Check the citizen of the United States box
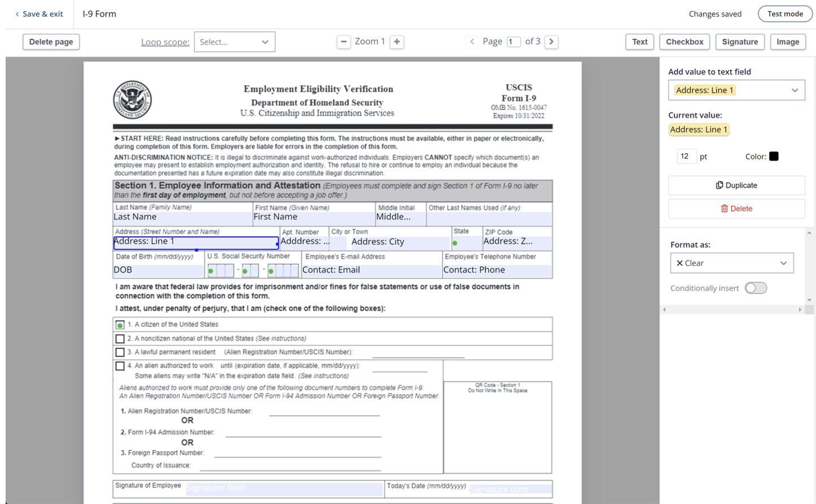Image resolution: width=816 pixels, height=504 pixels. (120, 325)
